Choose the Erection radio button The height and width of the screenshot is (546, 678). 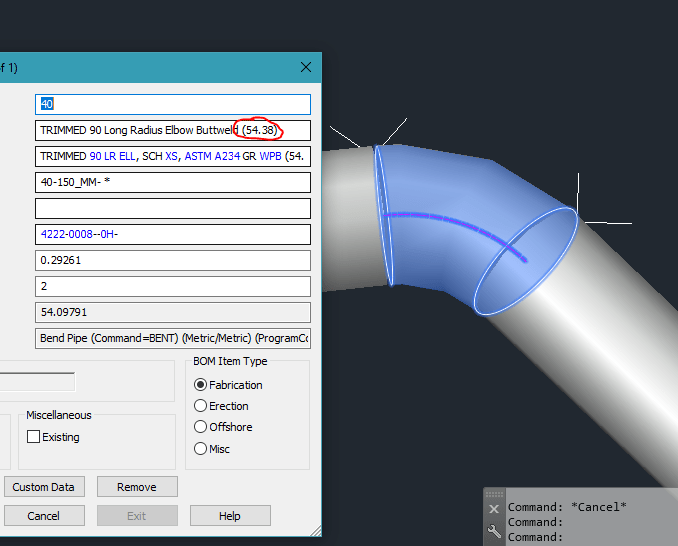[x=201, y=406]
